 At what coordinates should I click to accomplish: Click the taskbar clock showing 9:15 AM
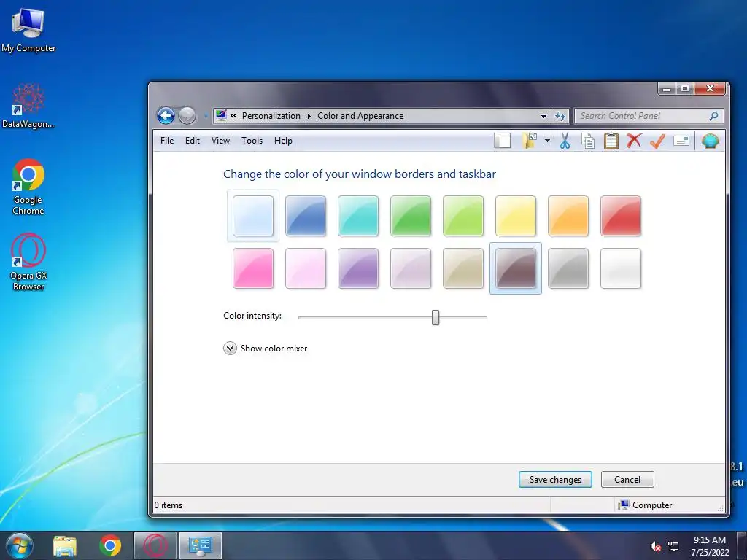pyautogui.click(x=710, y=546)
